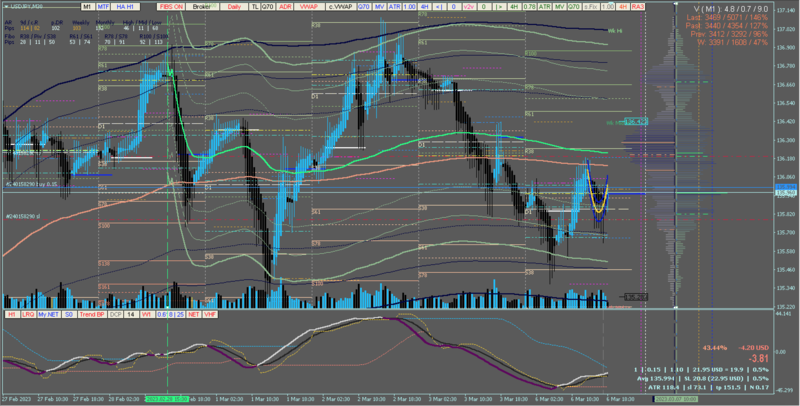Viewport: 800px width, 406px height.
Task: Click the step back '<|' button
Action: point(438,7)
